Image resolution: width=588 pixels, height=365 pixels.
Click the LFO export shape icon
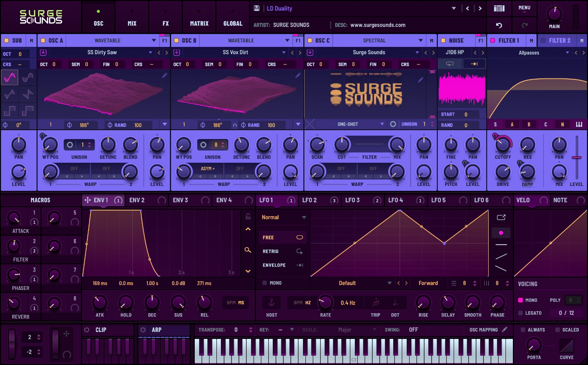(x=501, y=217)
